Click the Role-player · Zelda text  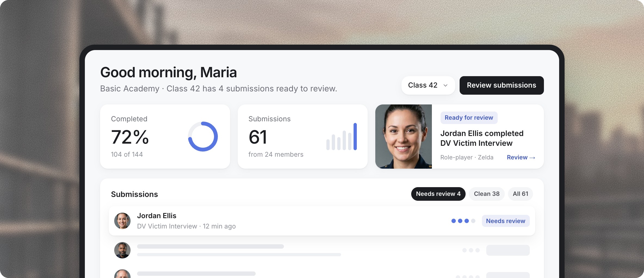pos(467,157)
